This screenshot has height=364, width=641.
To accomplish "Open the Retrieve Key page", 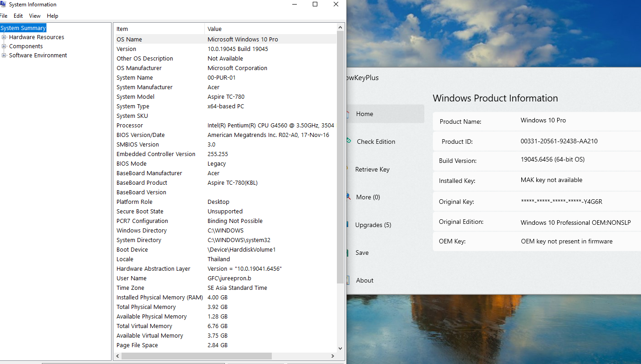I will pos(372,169).
